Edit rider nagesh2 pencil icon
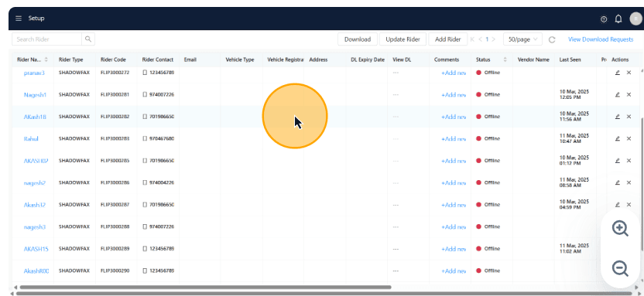The width and height of the screenshot is (644, 296). point(618,182)
